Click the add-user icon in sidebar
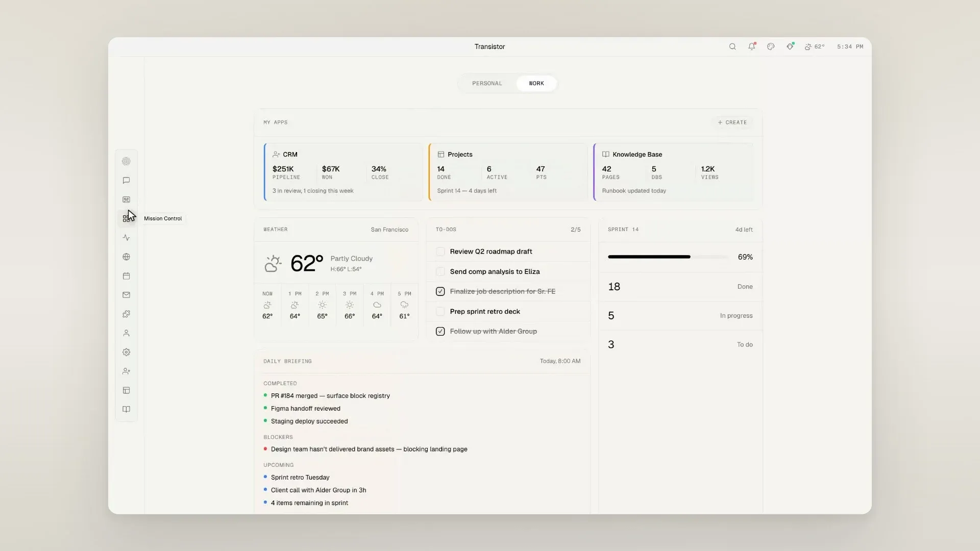980x551 pixels. (x=126, y=371)
